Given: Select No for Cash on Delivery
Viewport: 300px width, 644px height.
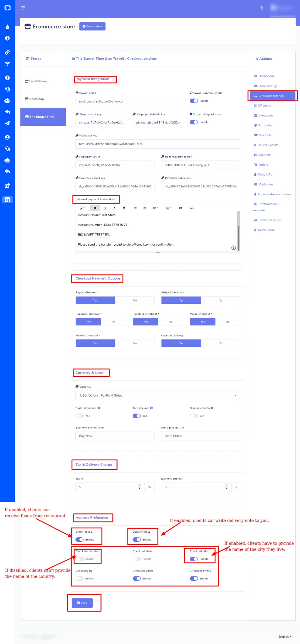Looking at the screenshot, I should click(x=221, y=343).
